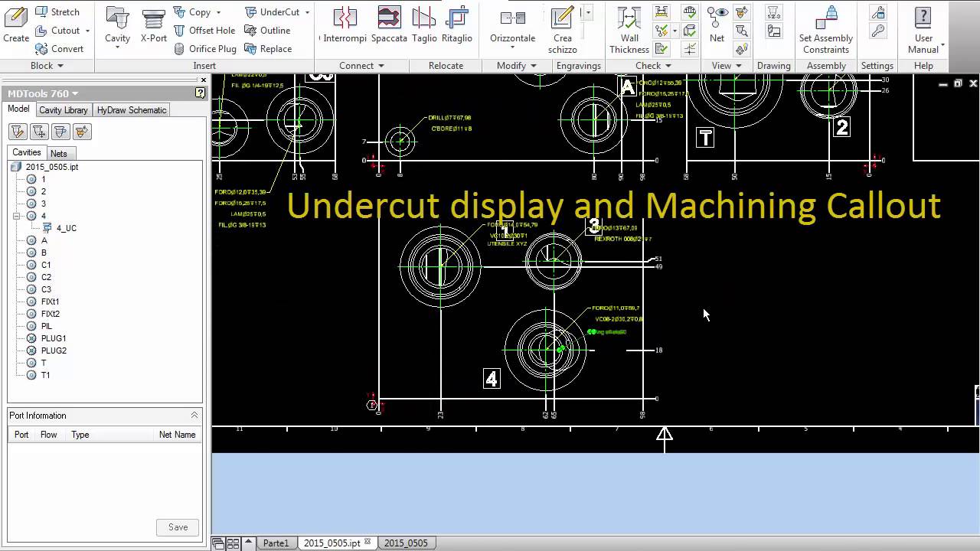Select the 4_UC undercut item
The image size is (980, 551).
coord(66,228)
